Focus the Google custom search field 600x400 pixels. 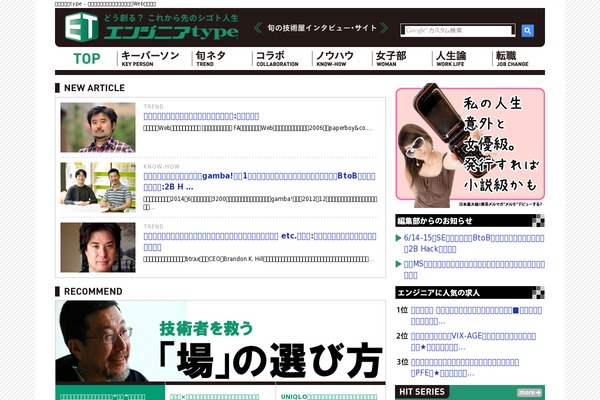point(458,30)
